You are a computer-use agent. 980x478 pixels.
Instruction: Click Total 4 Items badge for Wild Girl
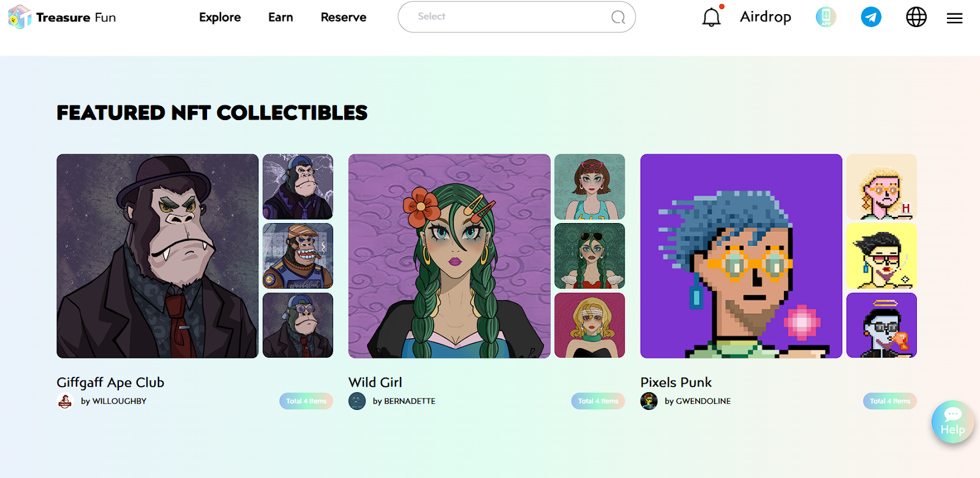[x=598, y=401]
